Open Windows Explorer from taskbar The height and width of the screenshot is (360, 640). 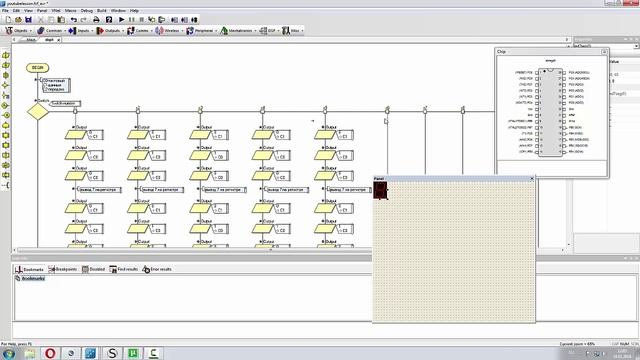click(30, 353)
